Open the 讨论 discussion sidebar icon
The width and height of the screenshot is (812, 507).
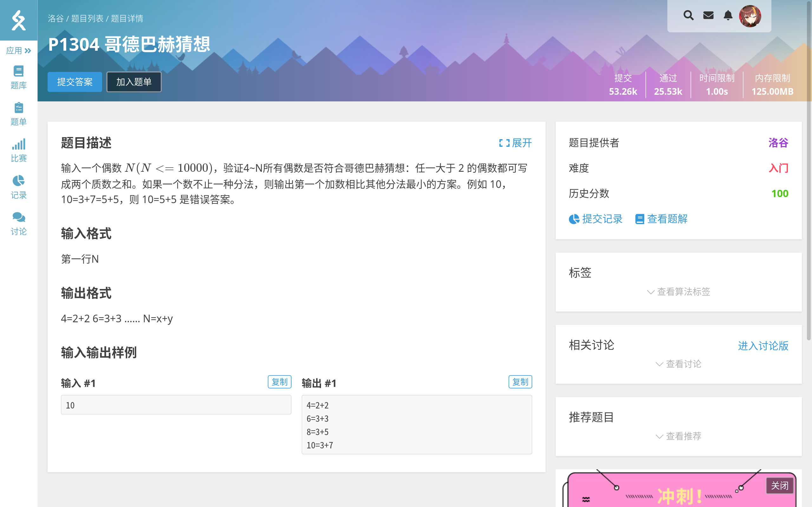tap(18, 223)
